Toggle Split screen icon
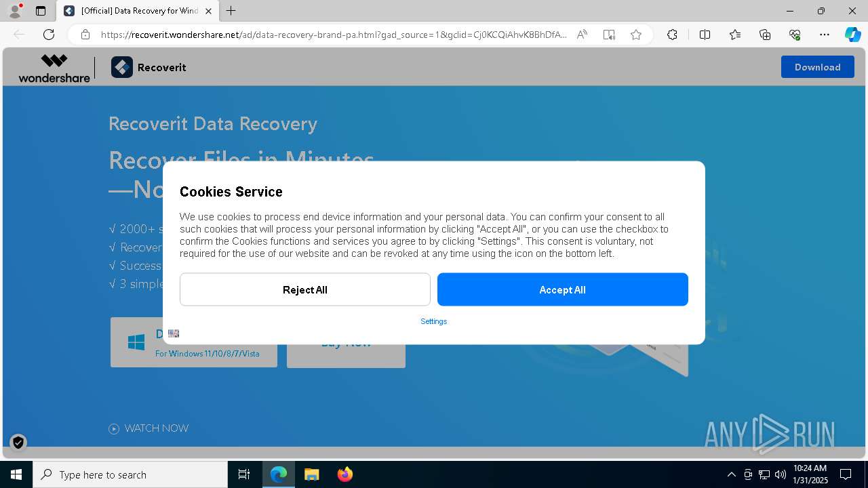 [x=705, y=35]
